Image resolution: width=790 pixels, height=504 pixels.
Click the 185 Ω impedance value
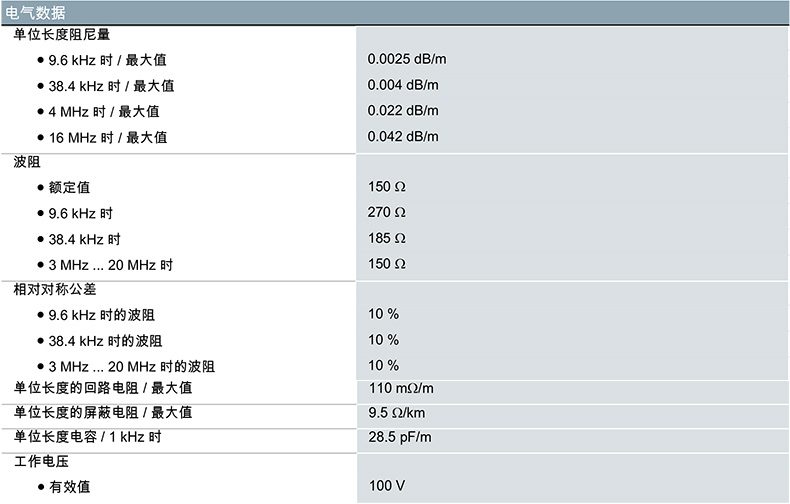click(x=387, y=239)
